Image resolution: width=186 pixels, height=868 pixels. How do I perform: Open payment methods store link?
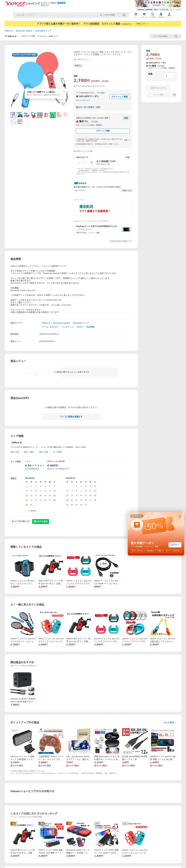15,452
